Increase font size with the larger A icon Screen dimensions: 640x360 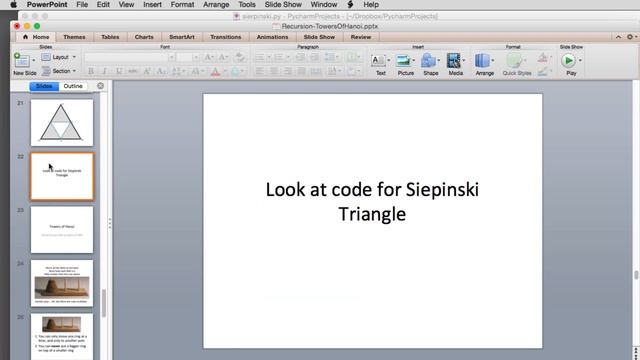point(209,57)
